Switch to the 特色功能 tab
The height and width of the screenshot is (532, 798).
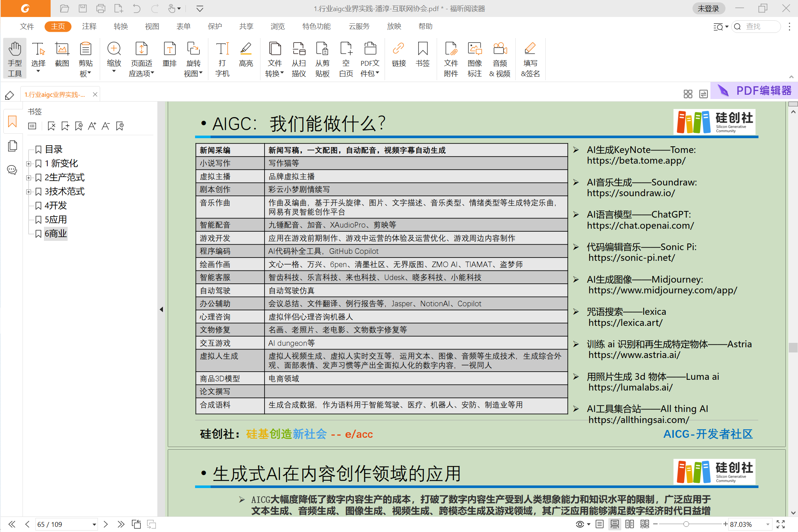point(317,26)
